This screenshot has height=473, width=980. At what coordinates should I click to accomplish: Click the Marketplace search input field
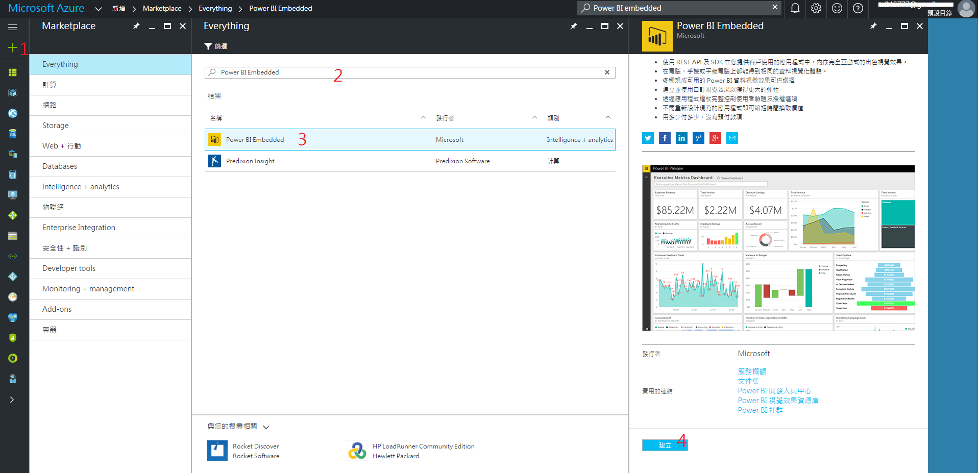pyautogui.click(x=408, y=72)
